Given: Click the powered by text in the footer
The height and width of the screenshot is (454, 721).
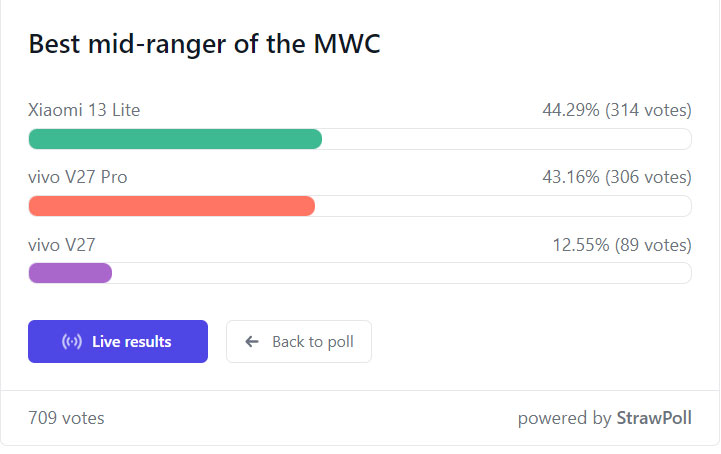Looking at the screenshot, I should [x=564, y=418].
